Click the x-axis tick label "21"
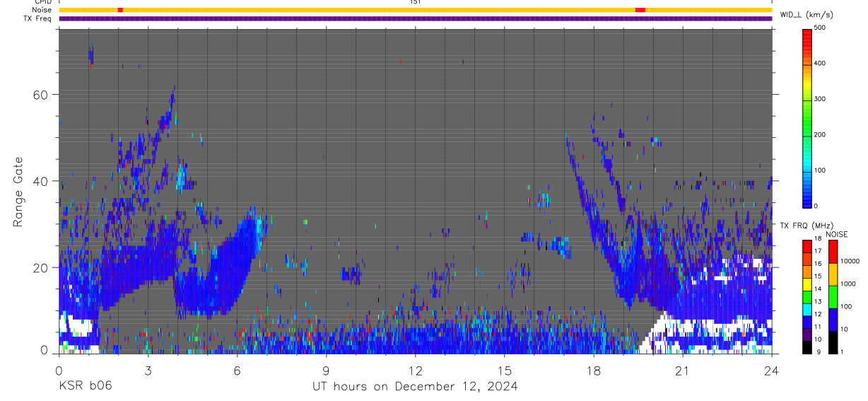 click(682, 371)
